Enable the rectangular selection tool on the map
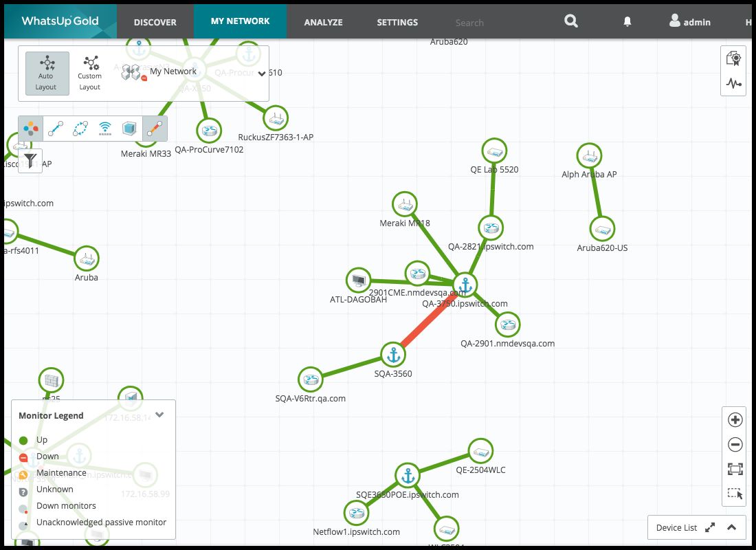 (x=735, y=493)
